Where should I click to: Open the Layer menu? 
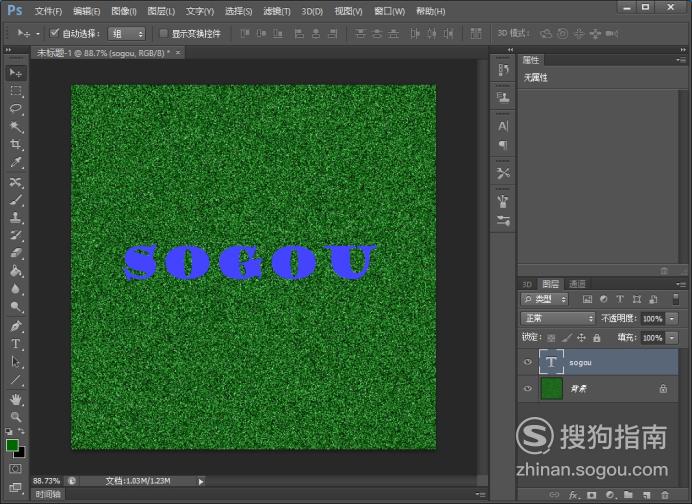tap(161, 11)
